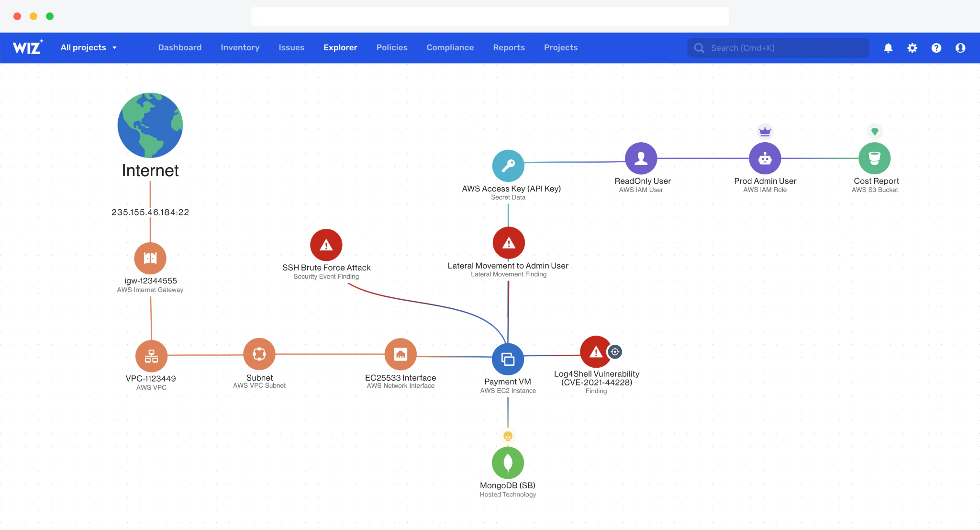Click the target badge beside Log4Shell node

click(615, 352)
